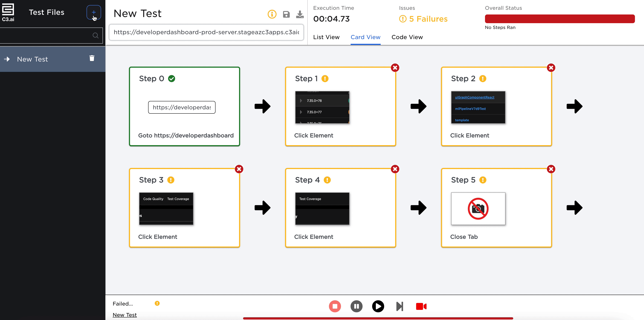Switch to the List View tab

pyautogui.click(x=326, y=37)
